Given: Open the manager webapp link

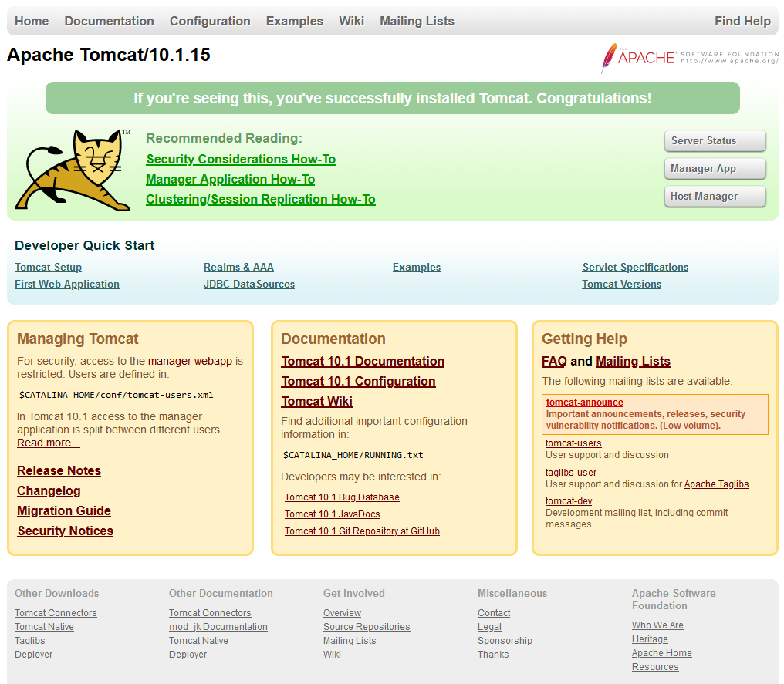Looking at the screenshot, I should [190, 361].
